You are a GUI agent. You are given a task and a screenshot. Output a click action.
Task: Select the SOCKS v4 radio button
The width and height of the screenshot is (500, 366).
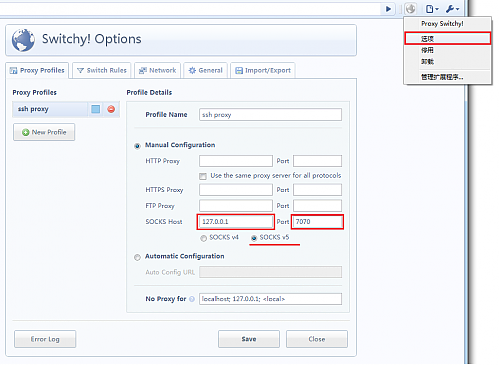pyautogui.click(x=203, y=238)
